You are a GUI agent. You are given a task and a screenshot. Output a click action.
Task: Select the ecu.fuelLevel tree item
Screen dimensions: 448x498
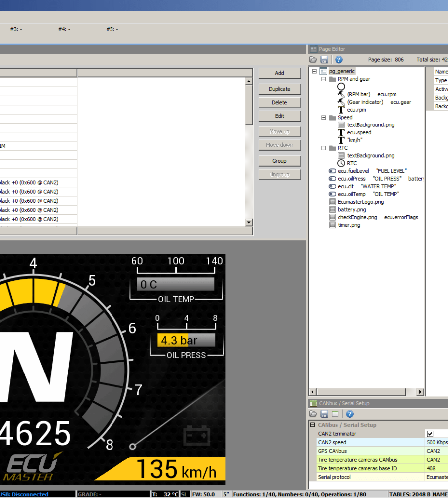[x=353, y=171]
